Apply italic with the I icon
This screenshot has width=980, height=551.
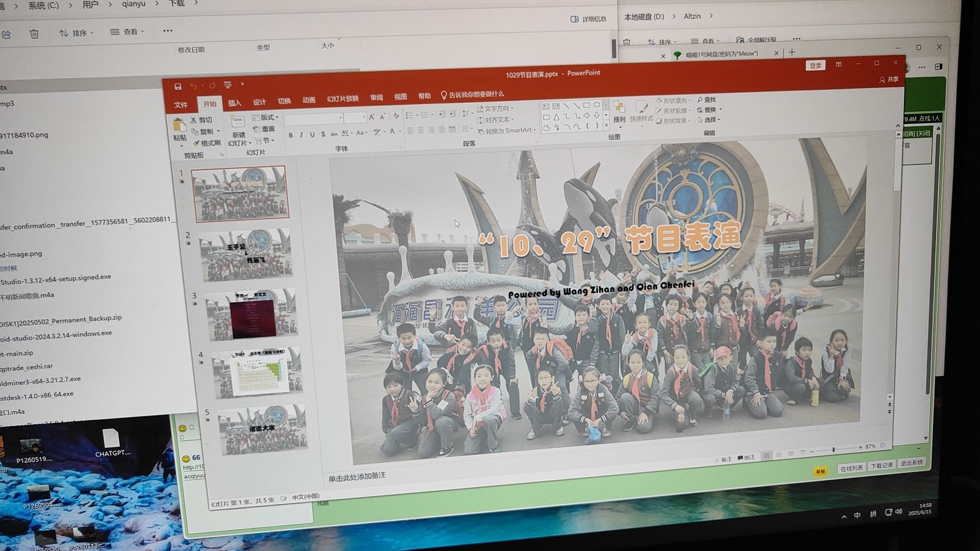tap(301, 135)
